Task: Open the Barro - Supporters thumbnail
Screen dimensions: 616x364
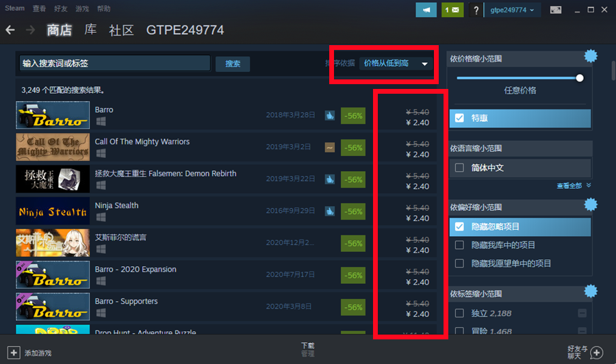Action: (x=53, y=307)
